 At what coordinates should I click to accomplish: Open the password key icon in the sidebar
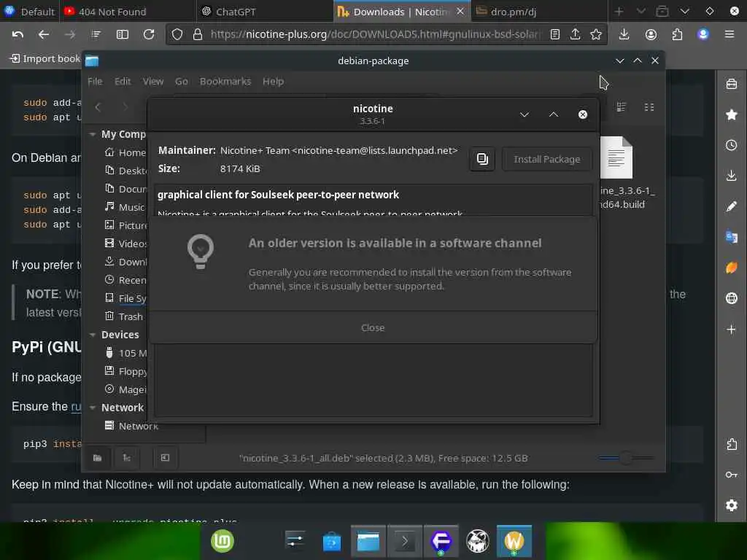(731, 475)
